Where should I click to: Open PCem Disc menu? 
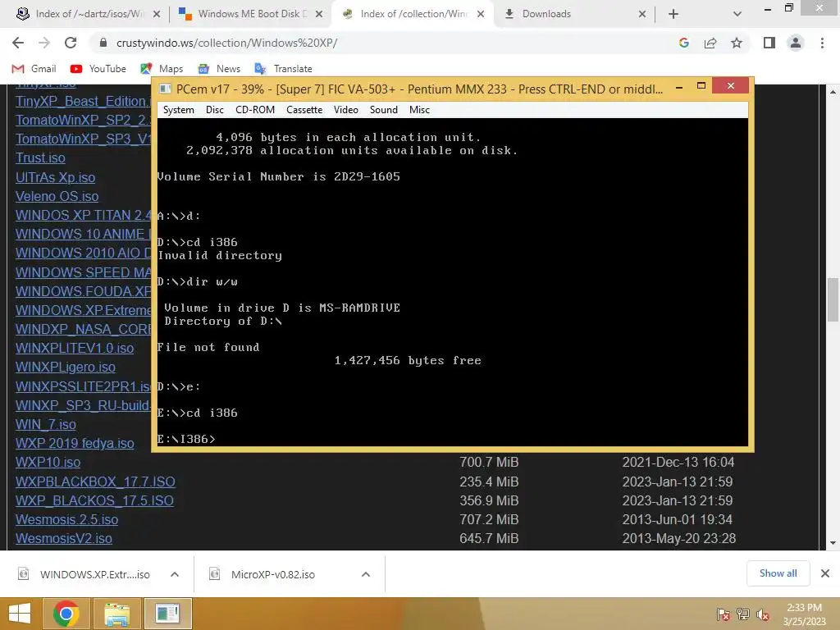[x=215, y=110]
